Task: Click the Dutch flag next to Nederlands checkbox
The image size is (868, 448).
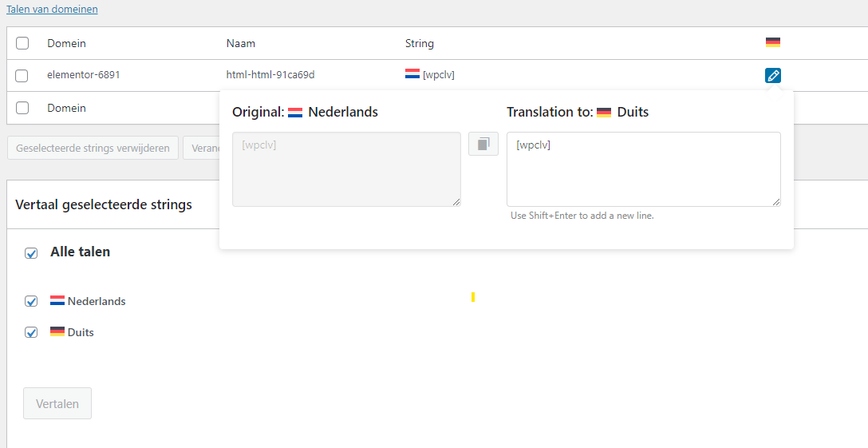Action: tap(57, 301)
